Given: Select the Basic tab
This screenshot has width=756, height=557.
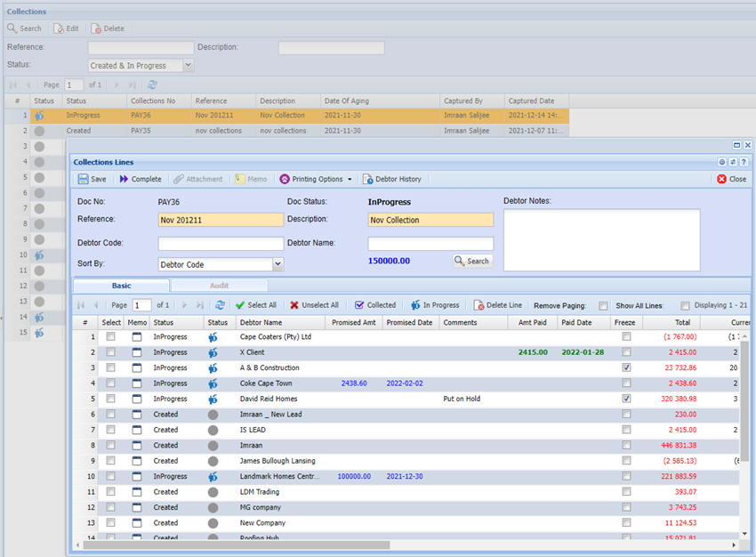Looking at the screenshot, I should (x=121, y=286).
